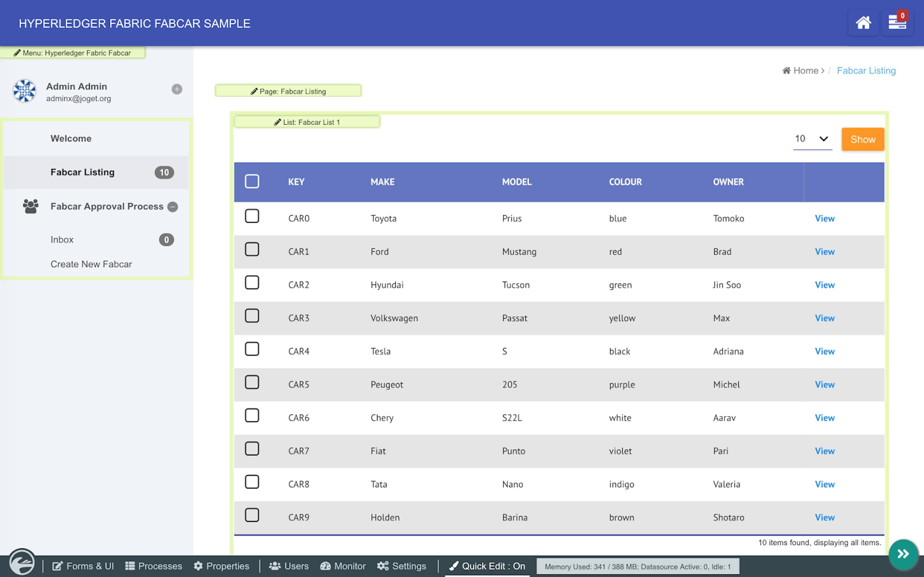Open Forms & UI in admin bar
The width and height of the screenshot is (924, 577).
[83, 566]
